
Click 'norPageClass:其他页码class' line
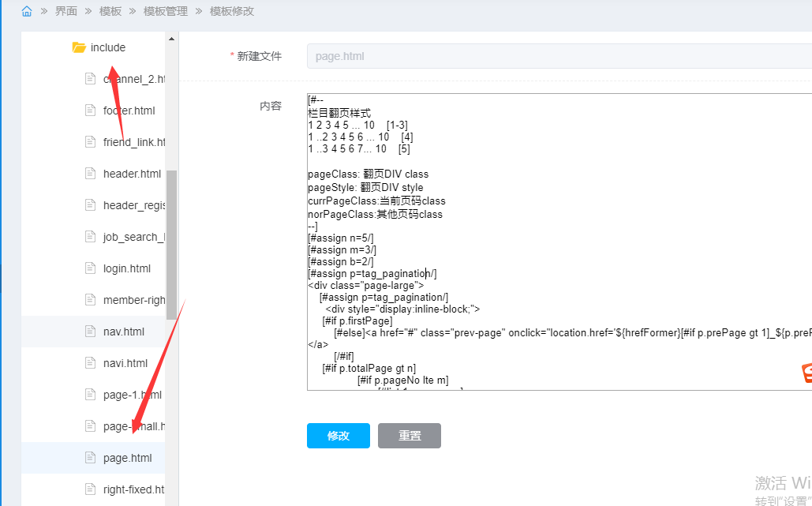tap(375, 215)
